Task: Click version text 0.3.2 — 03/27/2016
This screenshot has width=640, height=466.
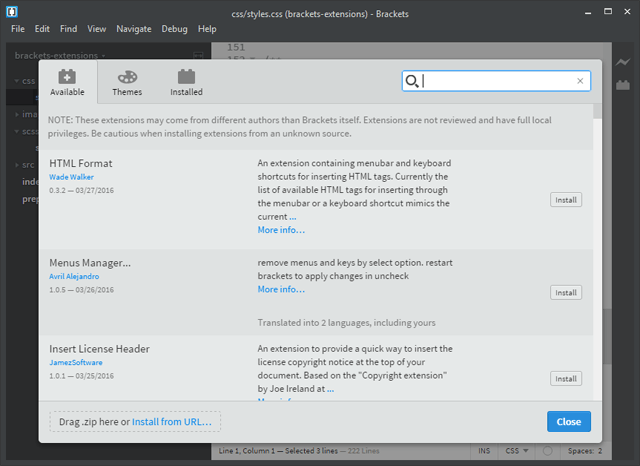Action: 82,191
